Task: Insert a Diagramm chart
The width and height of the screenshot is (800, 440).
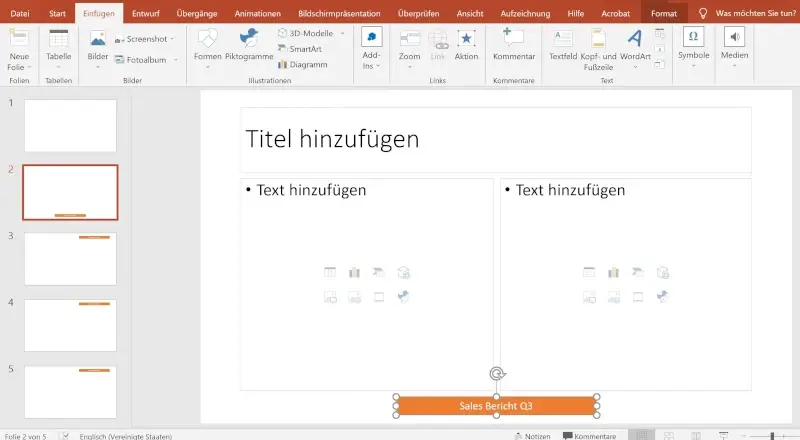Action: (303, 65)
